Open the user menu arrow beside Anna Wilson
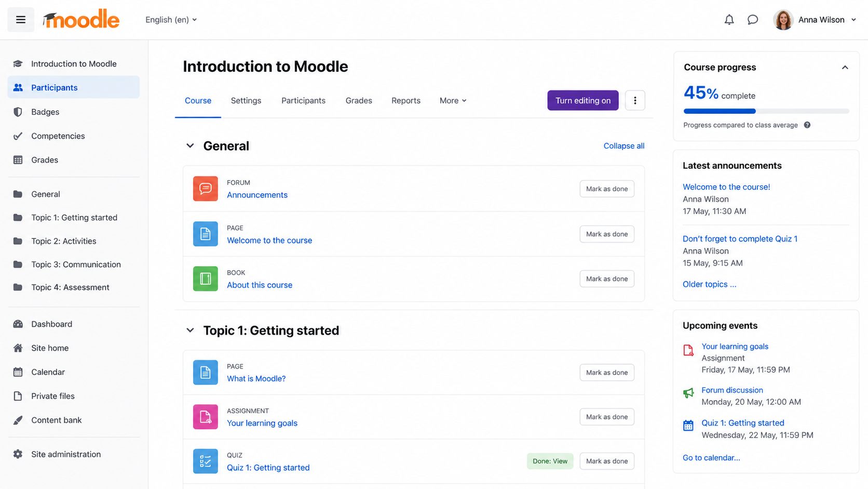Screen dimensions: 868x489 [x=853, y=20]
